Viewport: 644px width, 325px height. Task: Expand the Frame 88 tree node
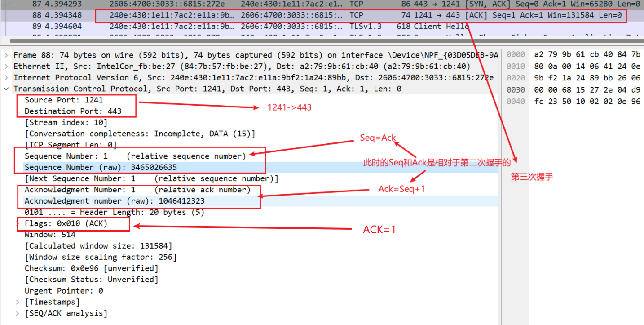(6, 55)
